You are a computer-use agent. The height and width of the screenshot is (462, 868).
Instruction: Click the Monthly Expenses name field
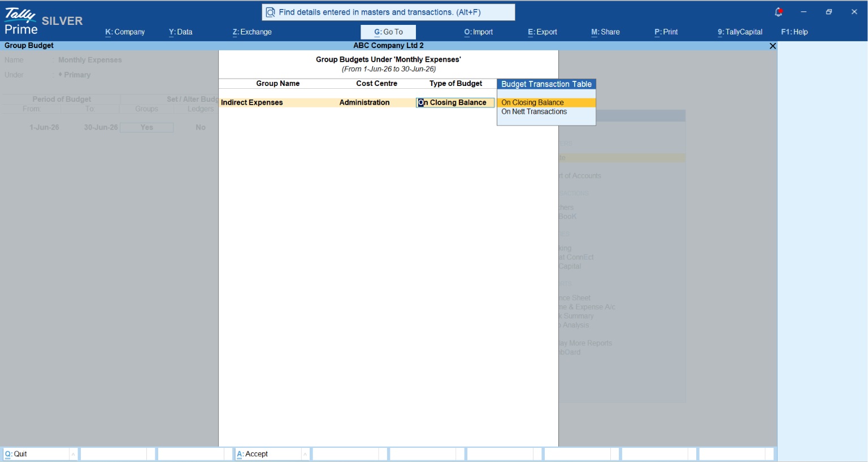pos(90,60)
